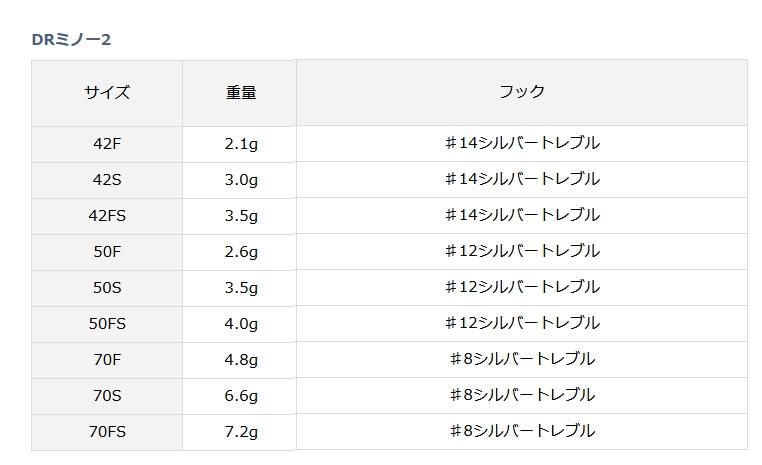Image resolution: width=762 pixels, height=465 pixels.
Task: Click the 2.1g weight cell
Action: (240, 143)
